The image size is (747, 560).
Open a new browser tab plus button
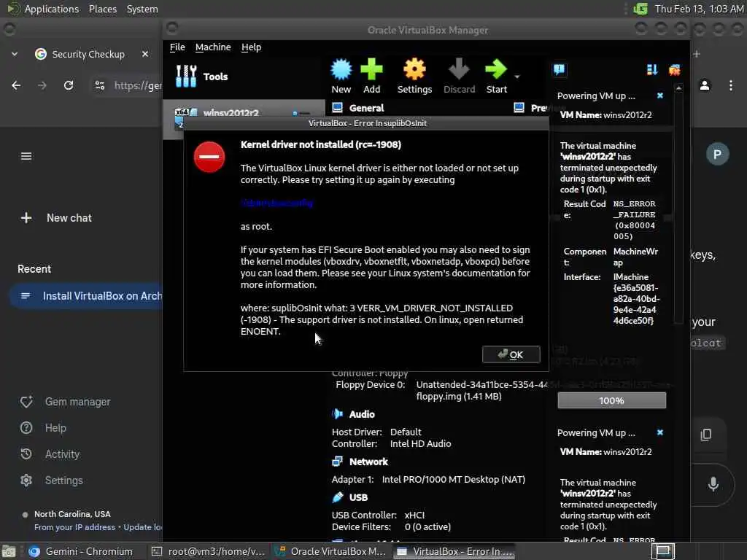tap(697, 54)
